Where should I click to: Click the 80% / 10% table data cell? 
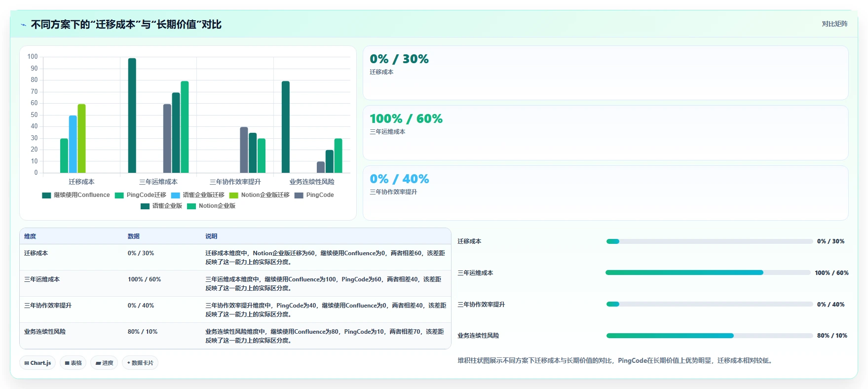(143, 332)
